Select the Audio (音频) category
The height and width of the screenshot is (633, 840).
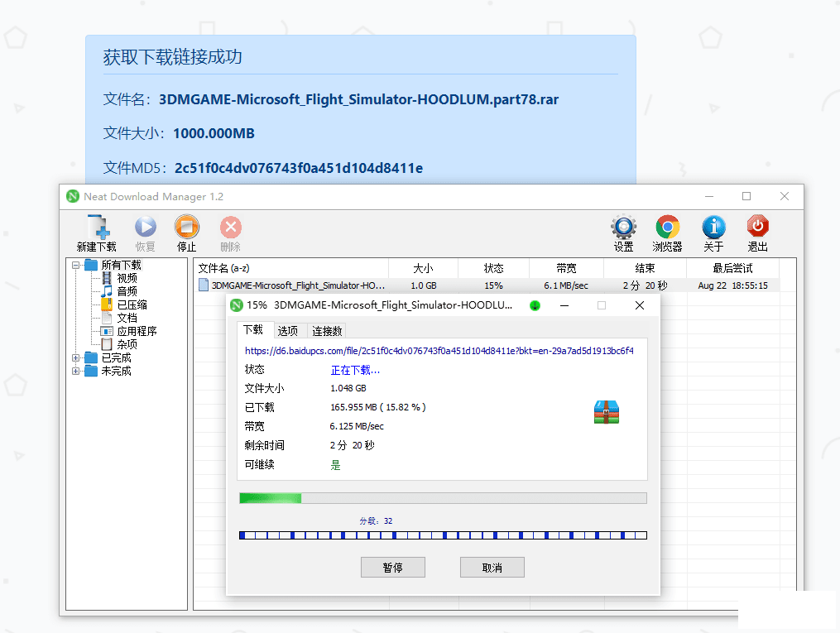(127, 291)
